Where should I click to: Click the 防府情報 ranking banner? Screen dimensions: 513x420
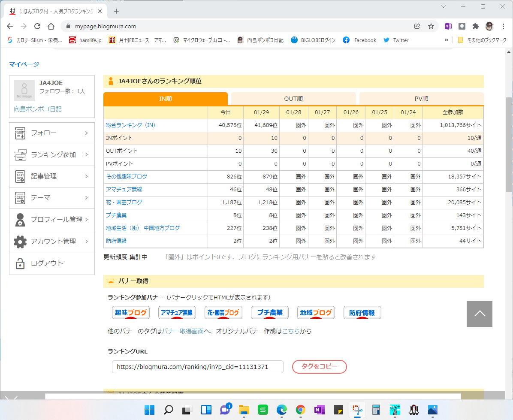tap(362, 312)
